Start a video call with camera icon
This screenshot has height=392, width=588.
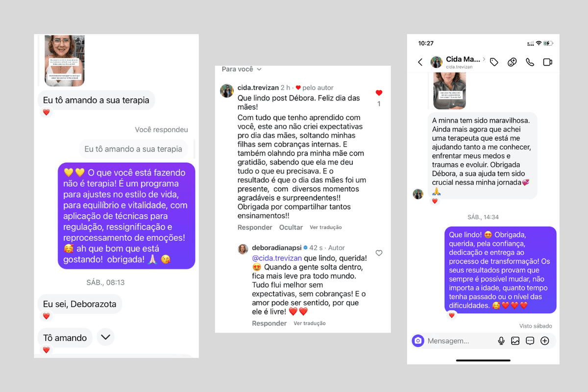point(547,62)
